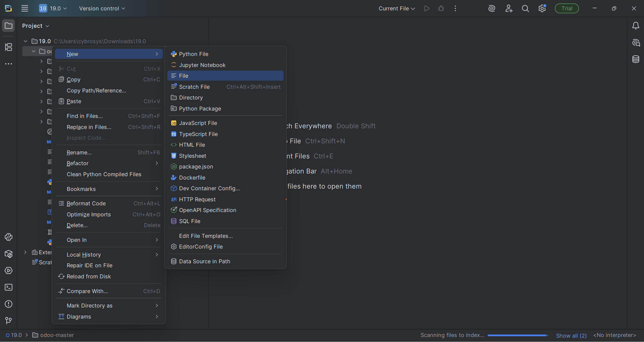Click the Trial license button
The height and width of the screenshot is (342, 644).
pyautogui.click(x=567, y=8)
